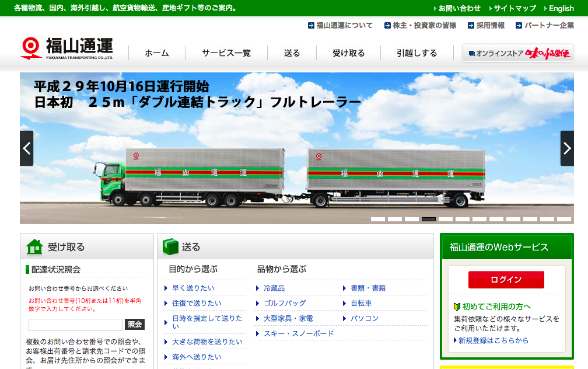Click the arrow bullet before 冷蔵品
Screen dimensions: 588x369
point(257,288)
